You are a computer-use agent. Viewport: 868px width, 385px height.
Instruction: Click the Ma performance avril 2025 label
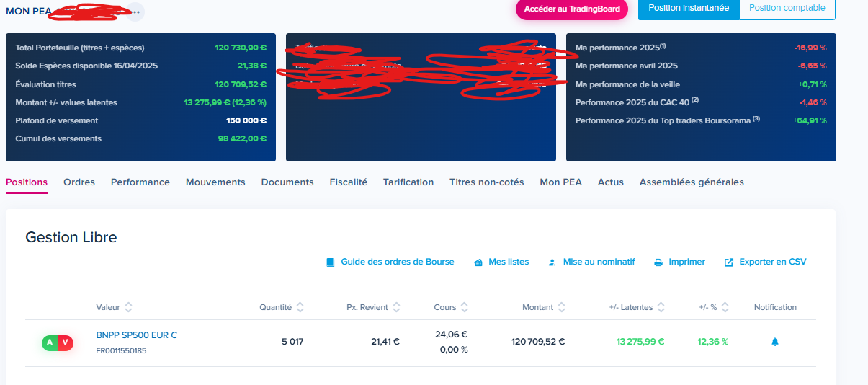[627, 66]
